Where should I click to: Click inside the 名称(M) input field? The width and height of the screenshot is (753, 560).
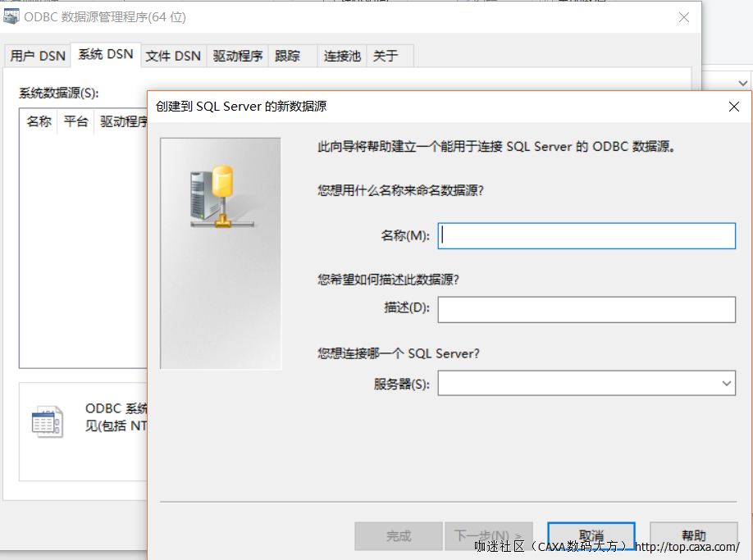click(586, 235)
